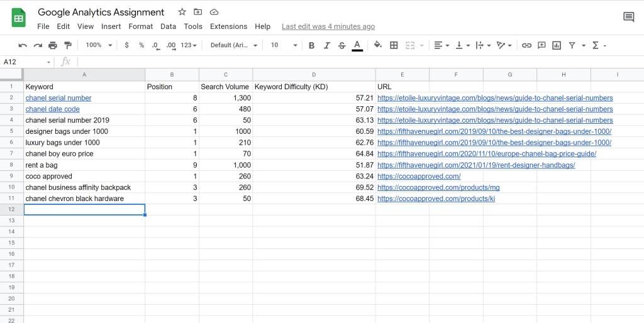Open the comment history icon
Screen dimensions: 644x323
pyautogui.click(x=628, y=17)
